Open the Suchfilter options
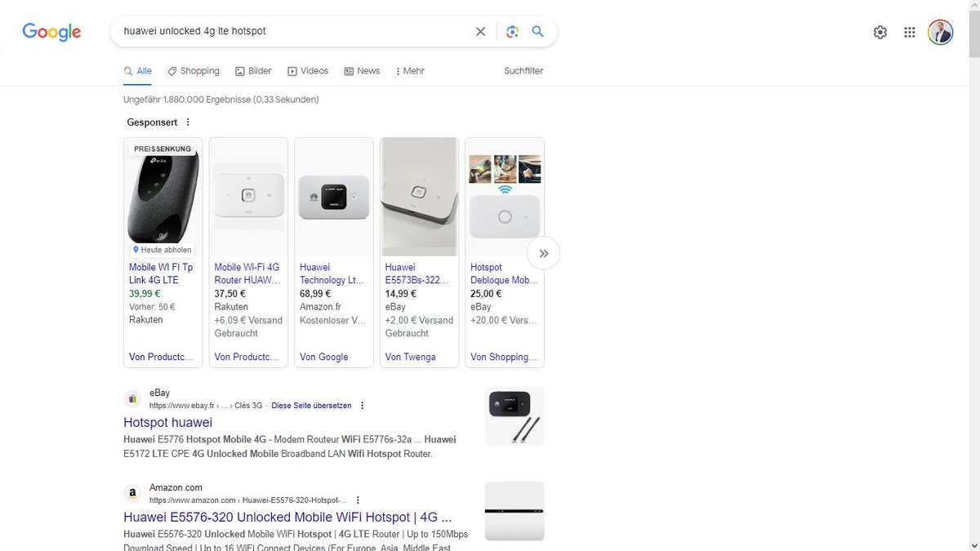This screenshot has width=980, height=551. 523,71
